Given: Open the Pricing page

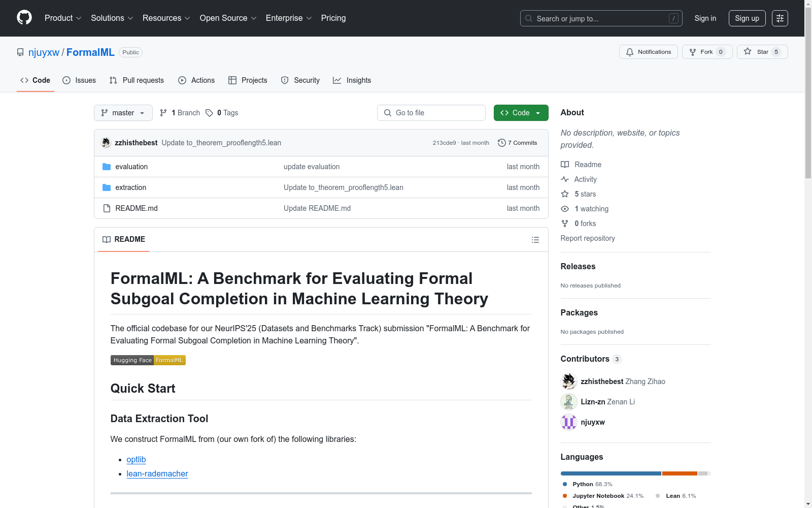Looking at the screenshot, I should [x=333, y=18].
